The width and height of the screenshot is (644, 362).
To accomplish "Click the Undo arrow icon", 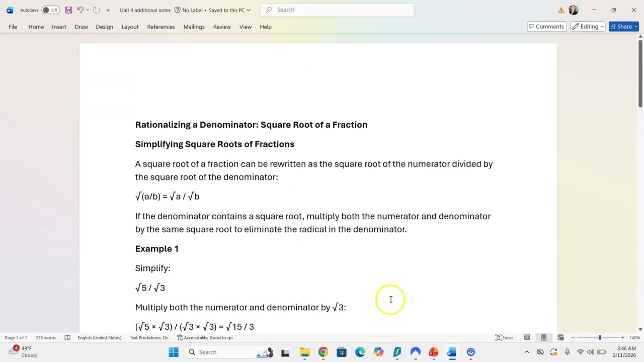I will (x=80, y=10).
